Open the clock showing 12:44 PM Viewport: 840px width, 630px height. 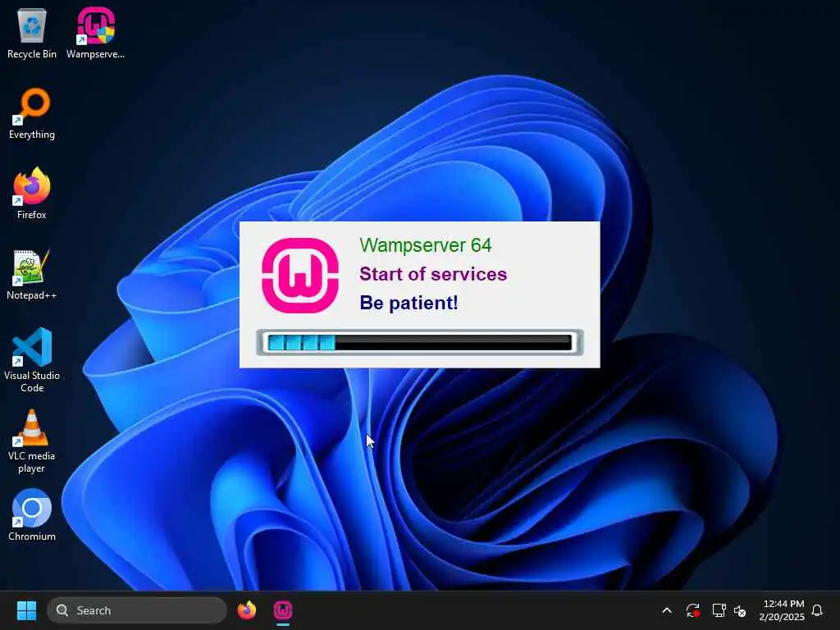click(782, 610)
